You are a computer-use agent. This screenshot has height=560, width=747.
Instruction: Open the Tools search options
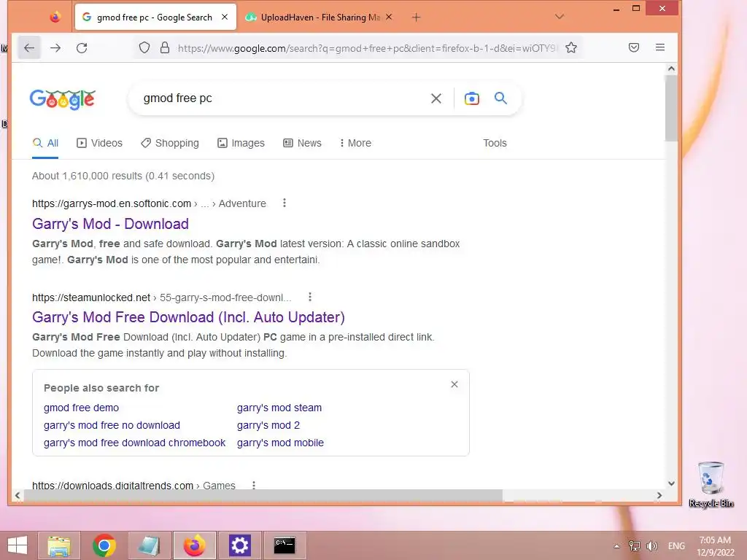click(495, 143)
